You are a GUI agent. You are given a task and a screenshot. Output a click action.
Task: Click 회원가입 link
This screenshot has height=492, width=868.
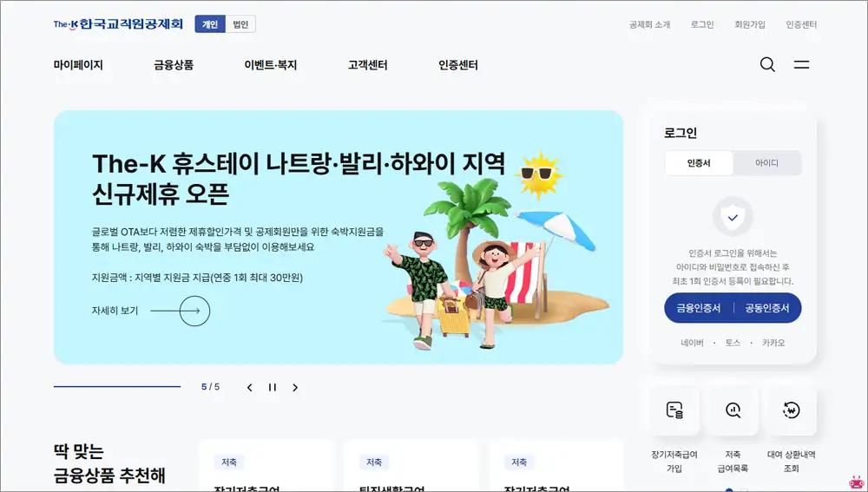point(750,24)
